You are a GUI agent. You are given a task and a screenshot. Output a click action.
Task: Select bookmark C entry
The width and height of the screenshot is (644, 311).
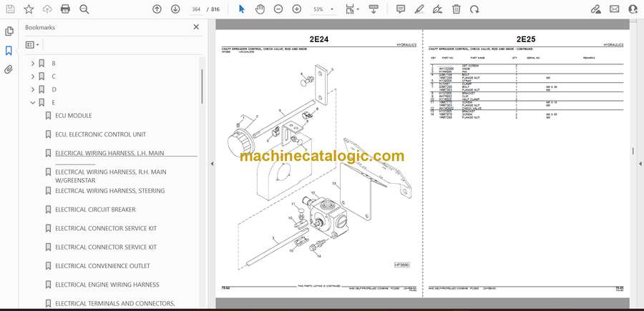(54, 76)
